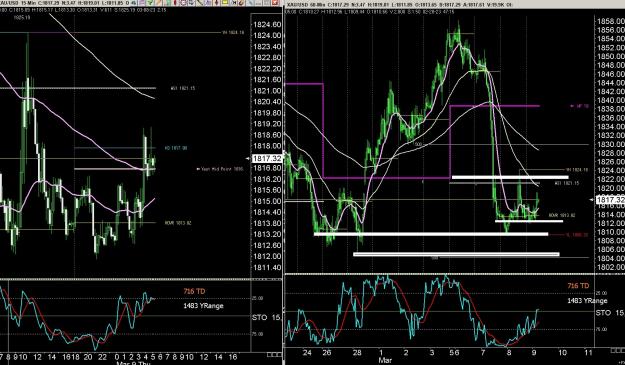This screenshot has height=365, width=625.
Task: Click the STO 15 label beside 15-min stochastic panel
Action: click(266, 318)
